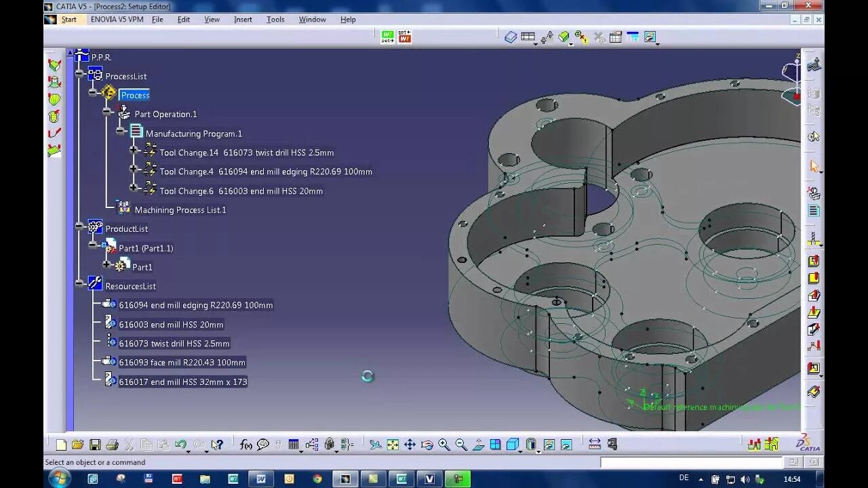Screen dimensions: 868x488
Task: Click the 14:54 clock in system tray
Action: click(x=792, y=479)
